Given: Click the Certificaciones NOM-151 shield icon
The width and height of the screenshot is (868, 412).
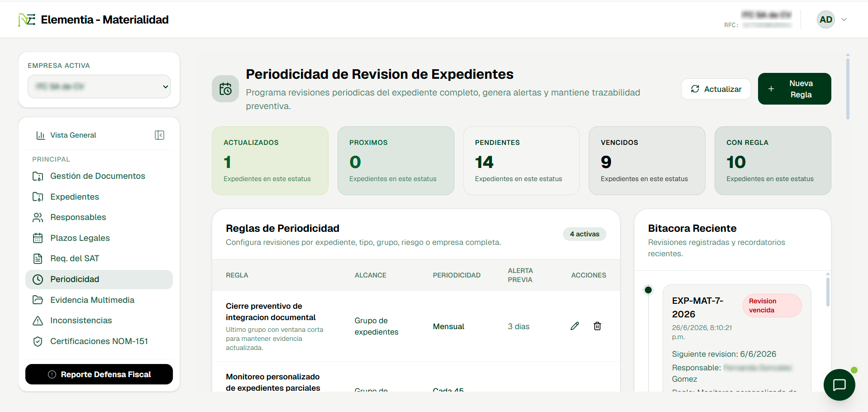Looking at the screenshot, I should pos(38,341).
